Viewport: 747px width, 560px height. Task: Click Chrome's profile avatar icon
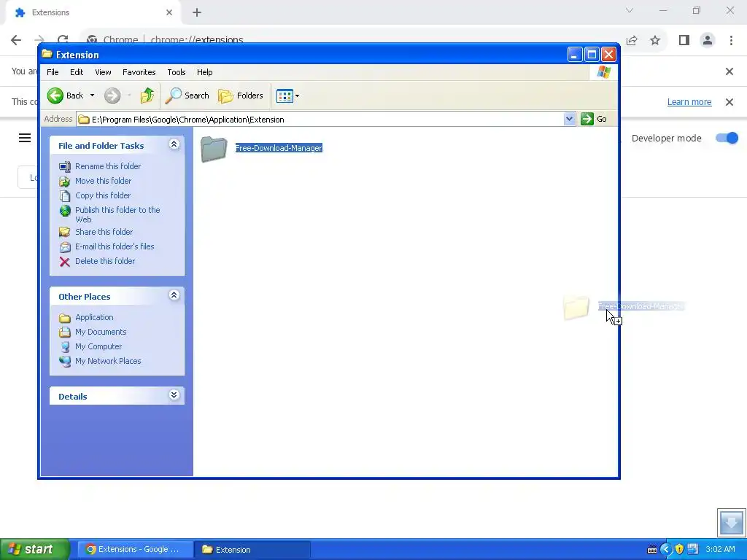708,41
